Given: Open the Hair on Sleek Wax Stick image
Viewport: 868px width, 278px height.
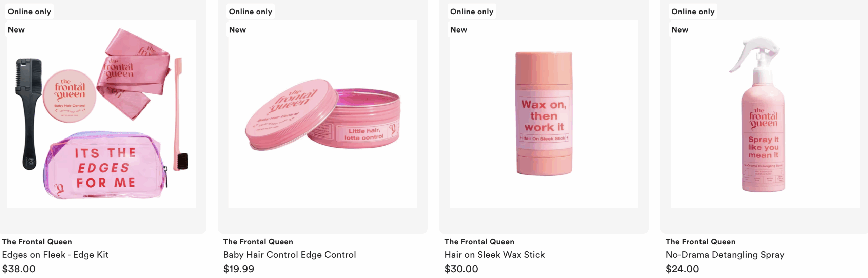Looking at the screenshot, I should point(544,114).
